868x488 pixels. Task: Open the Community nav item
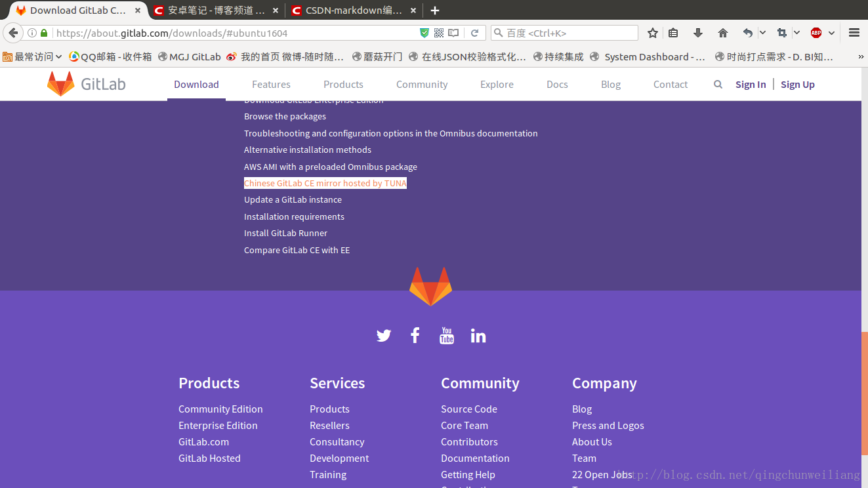422,84
